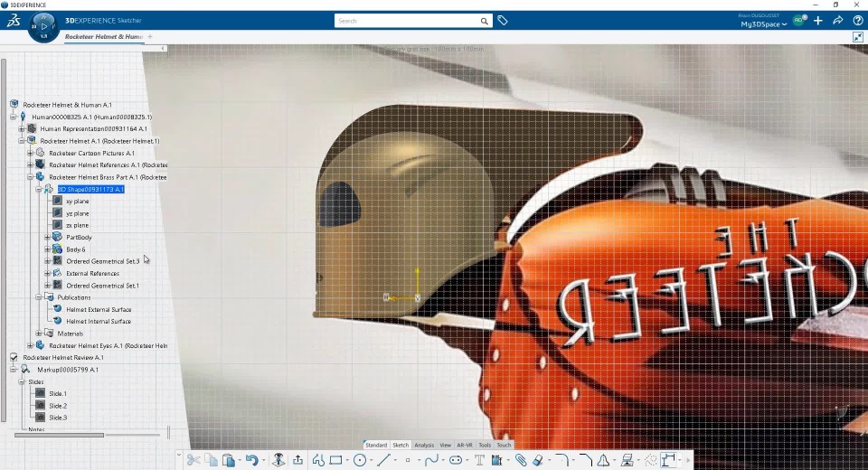Click the Project 3D Elements icon
The image size is (868, 470).
tap(496, 460)
